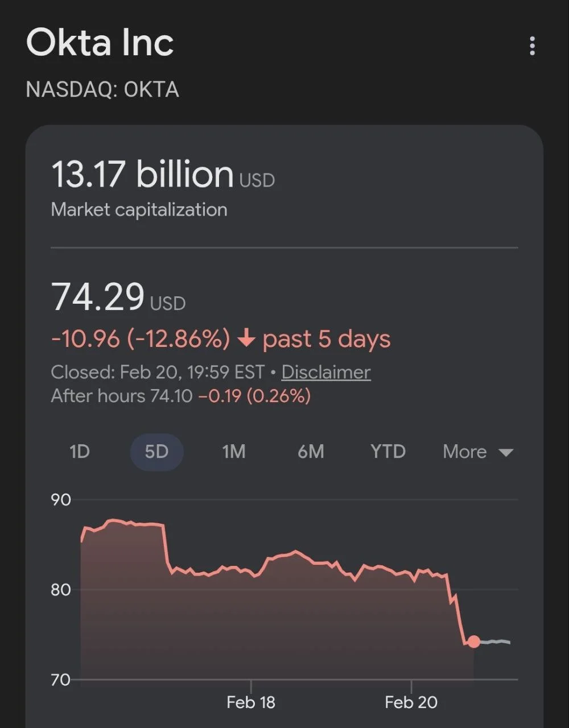Click the Okta Inc title
The image size is (569, 728).
pos(100,43)
